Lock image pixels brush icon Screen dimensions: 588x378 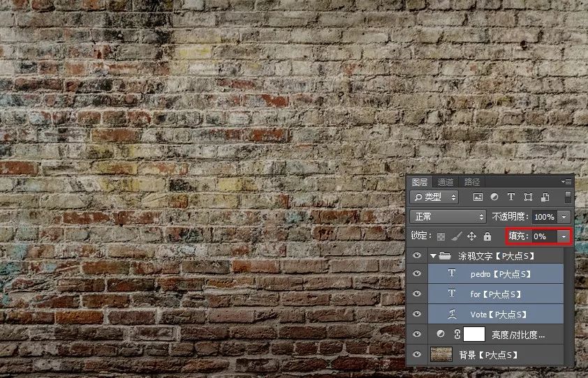tap(457, 236)
